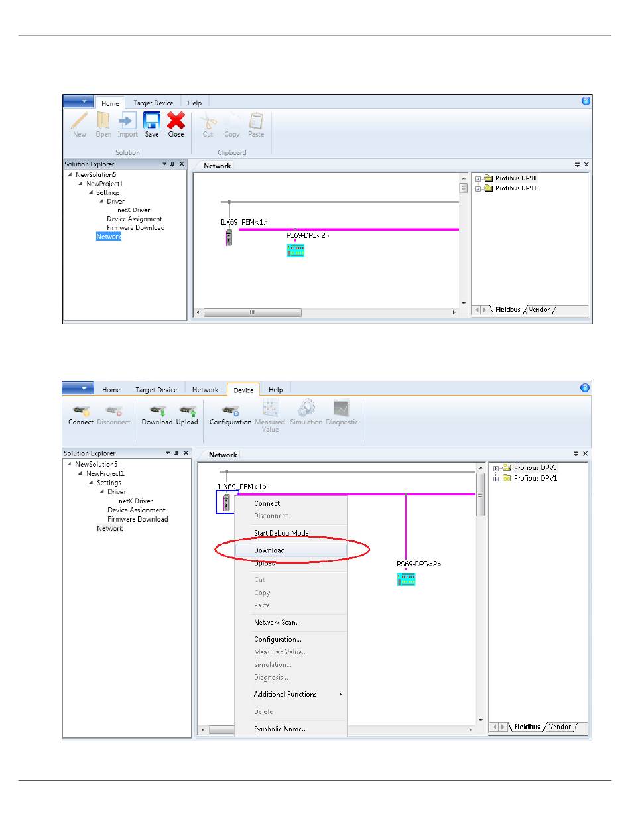Choose Configuration... in context menu
Viewport: 630px width, 840px height.
pos(291,640)
